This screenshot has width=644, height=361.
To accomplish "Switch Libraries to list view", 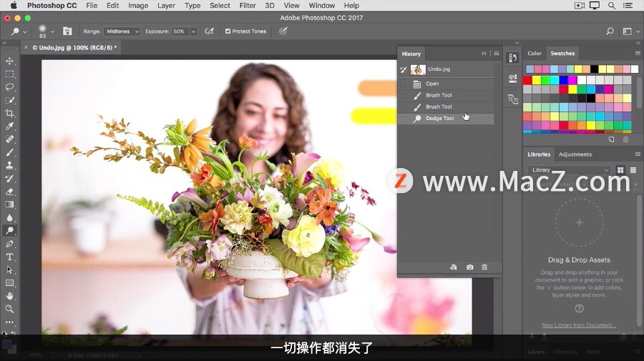I will 633,170.
